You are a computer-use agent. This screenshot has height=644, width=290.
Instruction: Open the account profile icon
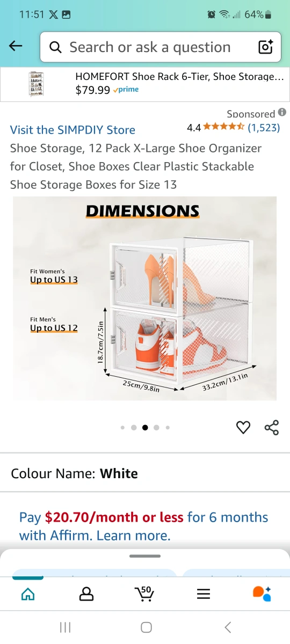(86, 594)
